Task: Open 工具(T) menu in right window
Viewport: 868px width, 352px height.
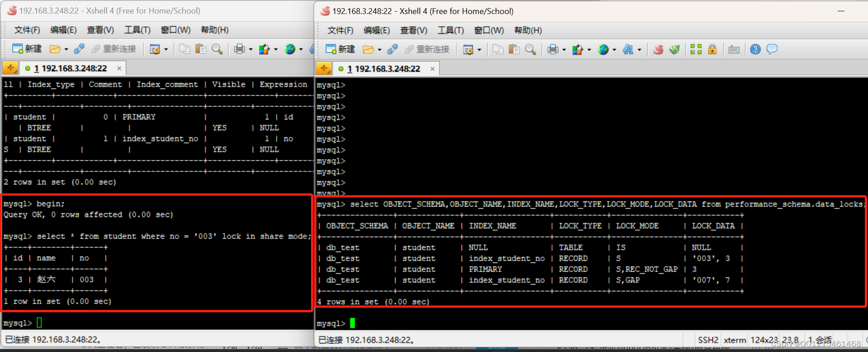Action: pyautogui.click(x=451, y=30)
